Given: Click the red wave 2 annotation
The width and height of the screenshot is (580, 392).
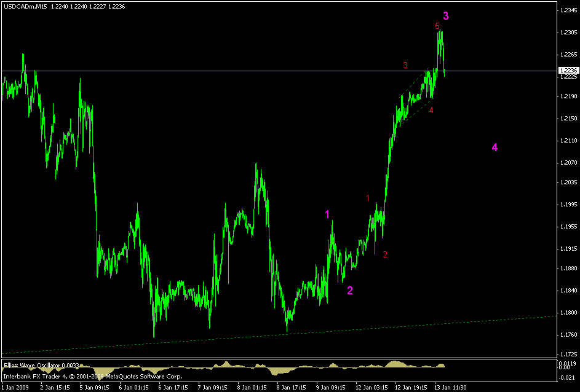Looking at the screenshot, I should pyautogui.click(x=384, y=253).
